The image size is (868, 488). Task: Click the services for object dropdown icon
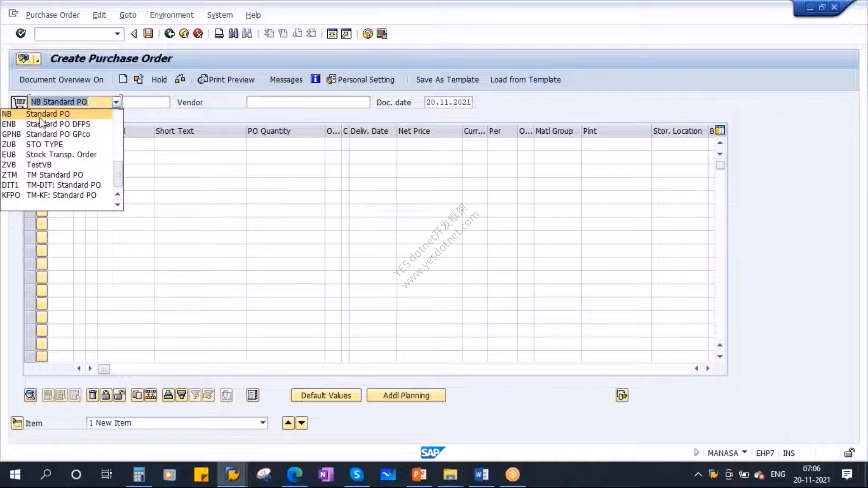pyautogui.click(x=28, y=59)
